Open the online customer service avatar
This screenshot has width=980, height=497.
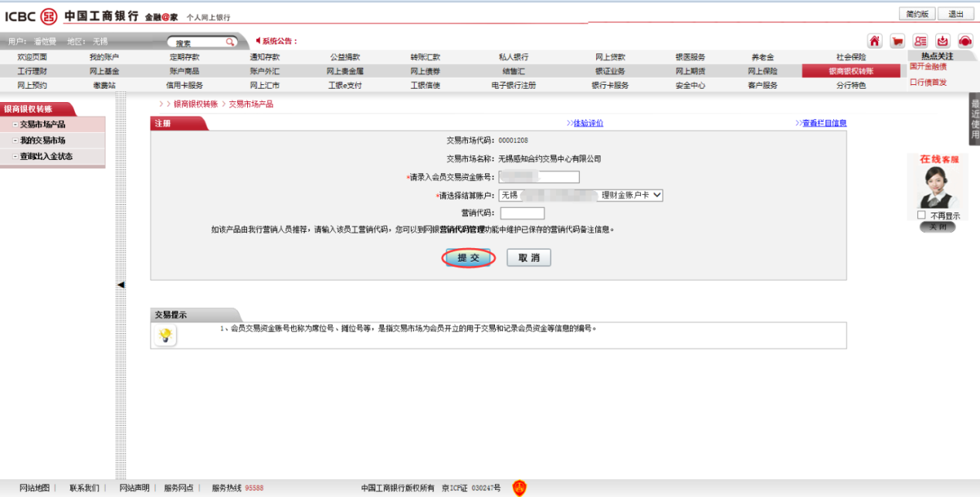click(x=938, y=188)
